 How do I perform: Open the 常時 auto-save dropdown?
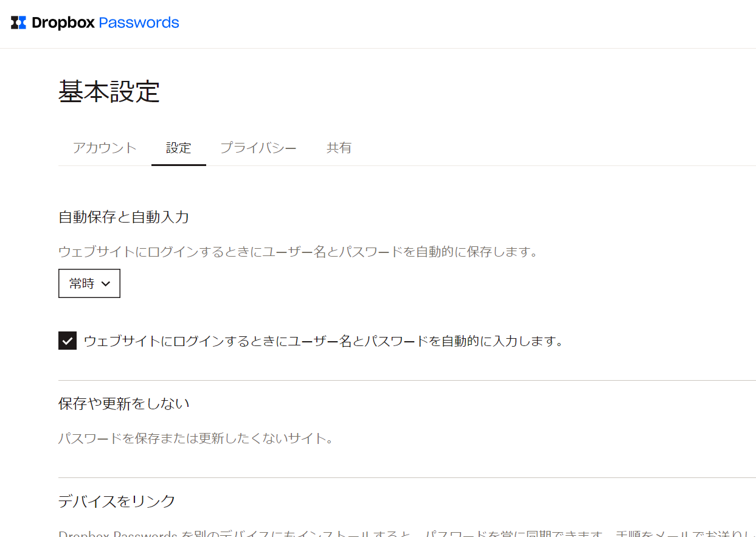[x=89, y=283]
